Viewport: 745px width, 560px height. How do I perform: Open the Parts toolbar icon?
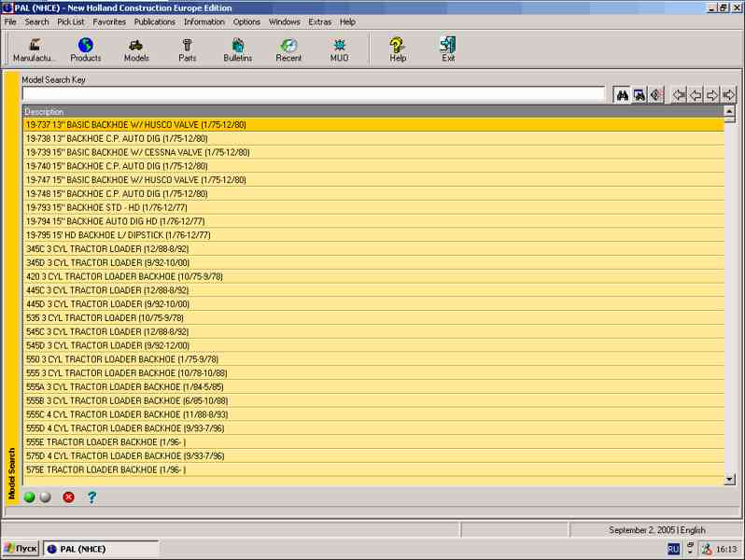[x=188, y=49]
